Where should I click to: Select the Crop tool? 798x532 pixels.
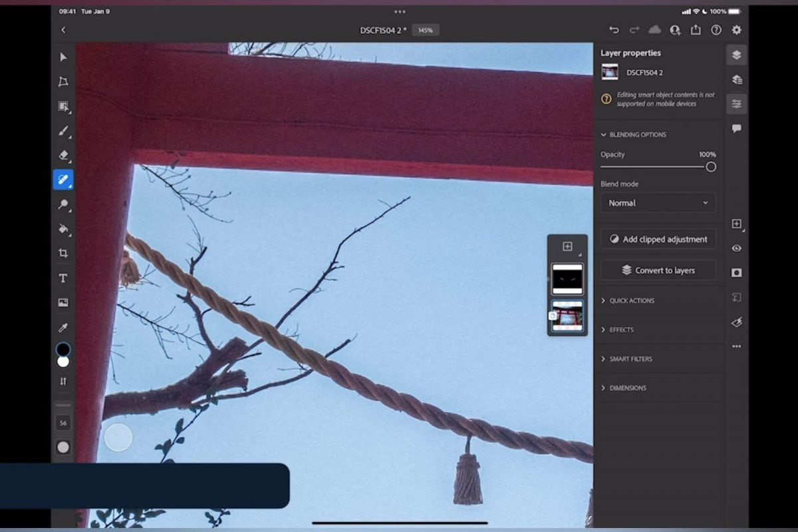pyautogui.click(x=63, y=253)
